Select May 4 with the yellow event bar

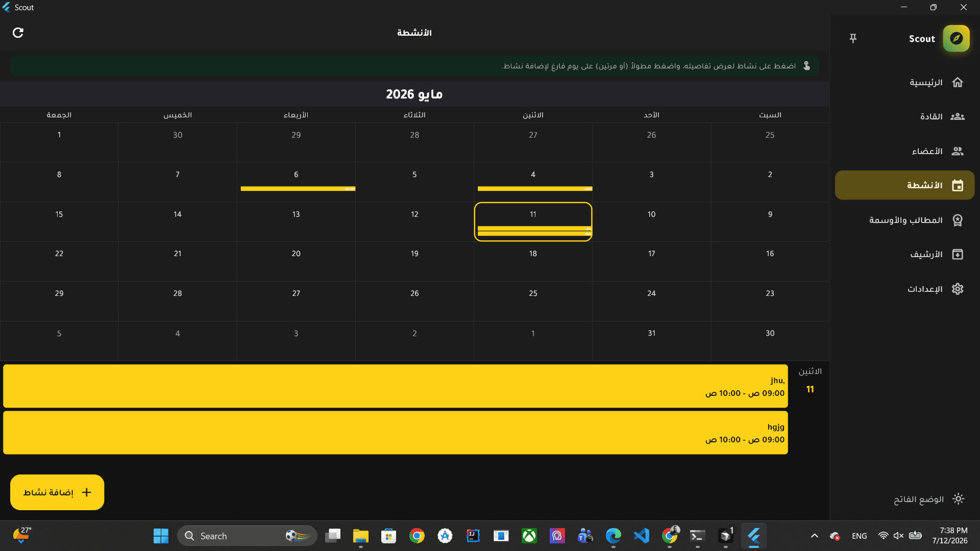[x=533, y=182]
